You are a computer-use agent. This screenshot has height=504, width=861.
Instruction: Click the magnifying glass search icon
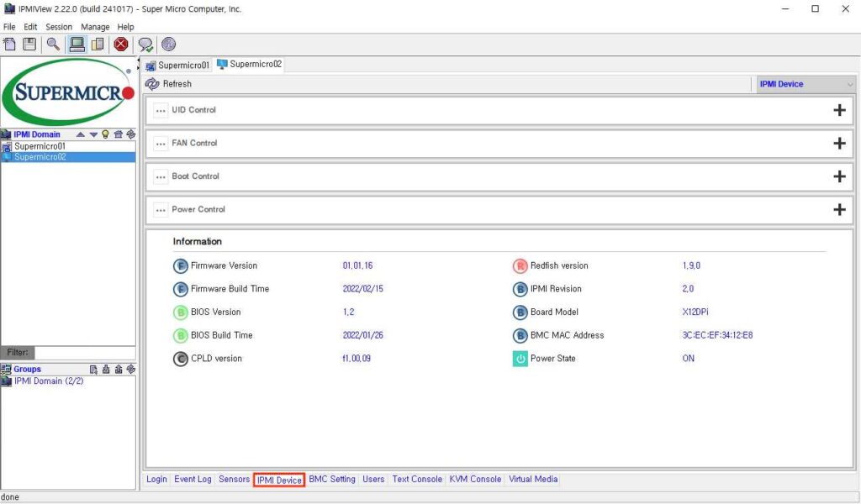coord(53,44)
